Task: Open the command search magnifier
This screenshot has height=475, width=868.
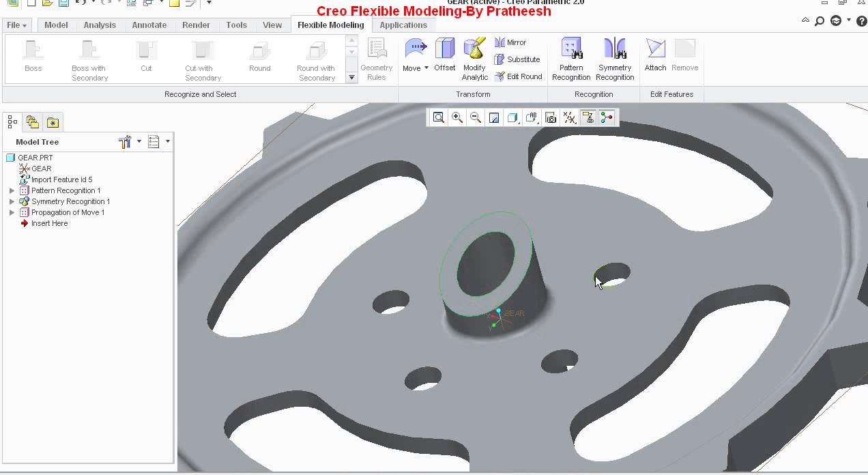Action: tap(820, 21)
